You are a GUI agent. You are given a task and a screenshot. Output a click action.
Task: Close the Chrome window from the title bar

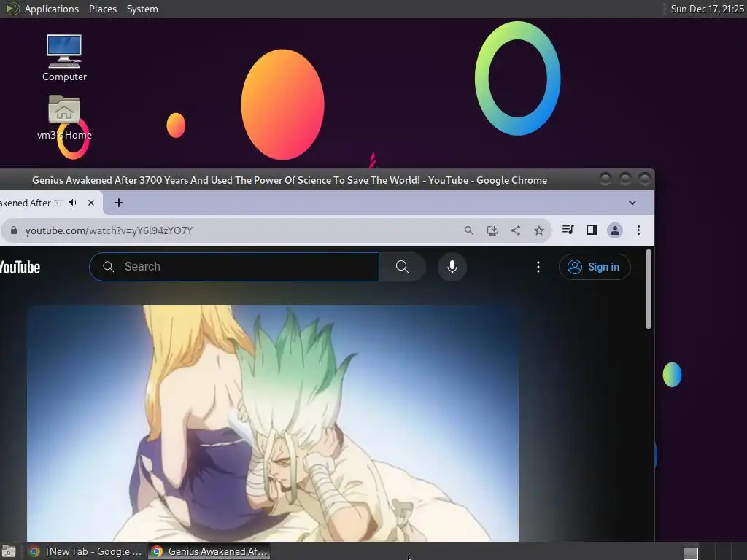coord(645,179)
